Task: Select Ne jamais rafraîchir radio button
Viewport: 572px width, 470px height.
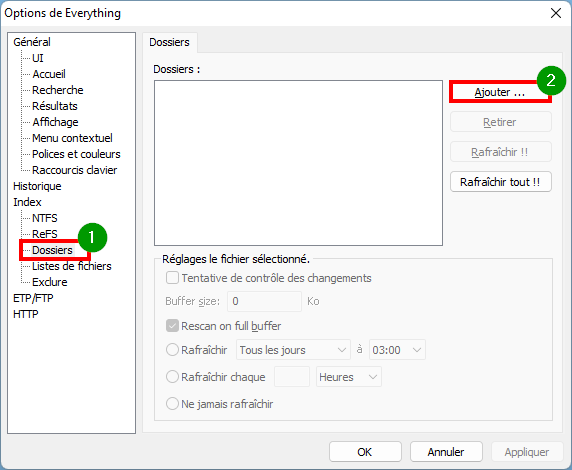Action: click(x=172, y=404)
